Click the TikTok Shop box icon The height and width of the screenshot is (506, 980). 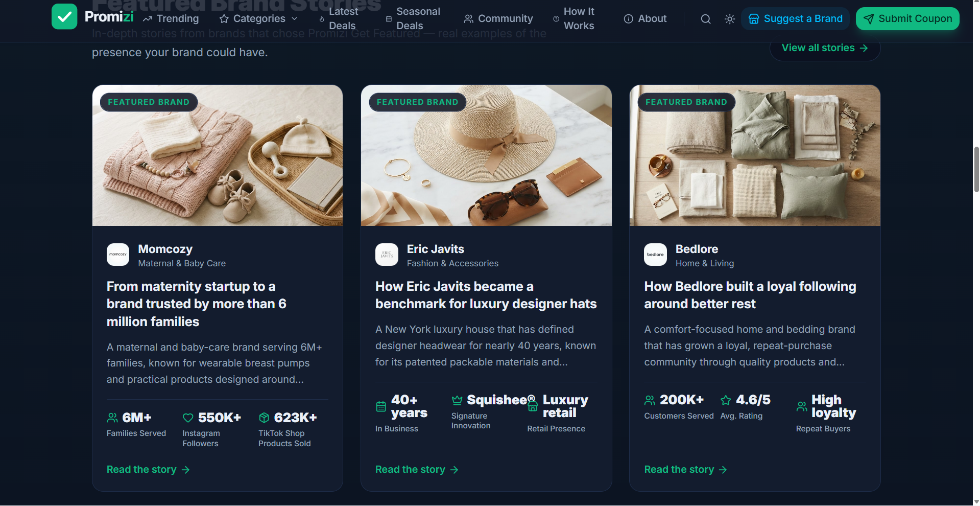[x=264, y=418]
